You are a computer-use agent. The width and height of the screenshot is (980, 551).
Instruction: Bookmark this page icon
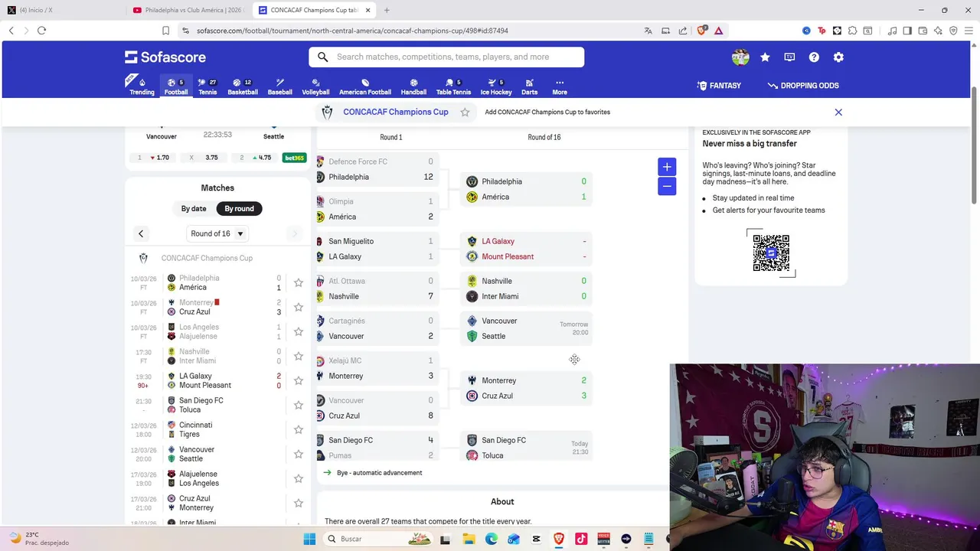[165, 31]
